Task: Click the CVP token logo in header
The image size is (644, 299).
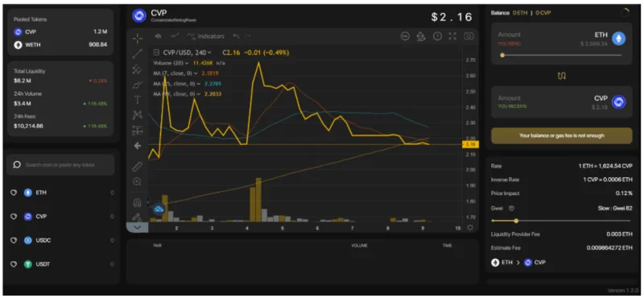Action: (x=139, y=15)
